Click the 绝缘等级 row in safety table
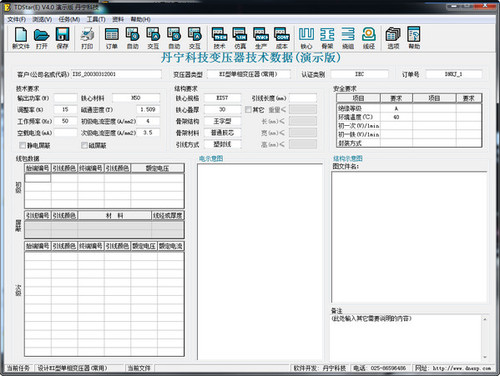This screenshot has width=500, height=376. (409, 108)
